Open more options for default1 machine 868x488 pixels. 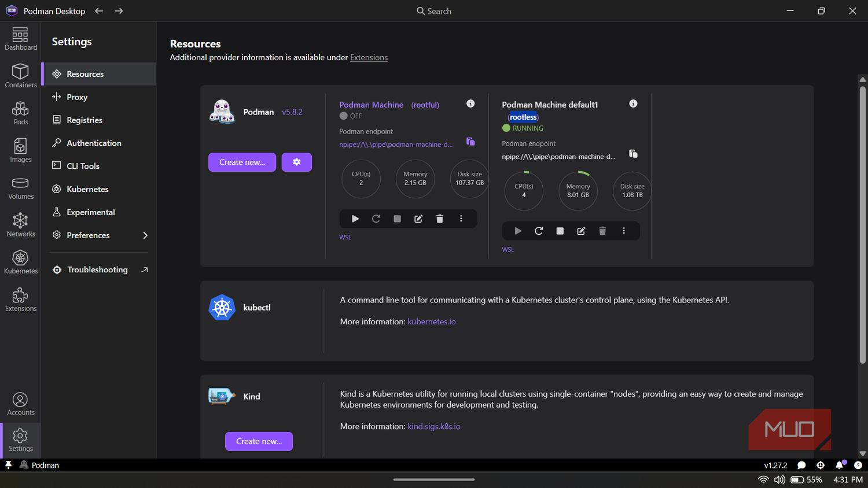tap(624, 231)
